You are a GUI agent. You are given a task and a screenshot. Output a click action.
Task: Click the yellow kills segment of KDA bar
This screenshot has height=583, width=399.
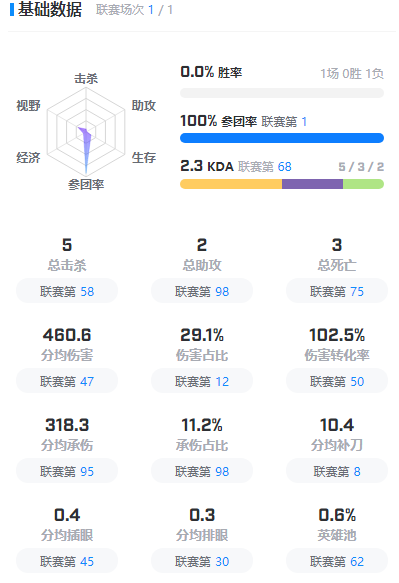[231, 184]
